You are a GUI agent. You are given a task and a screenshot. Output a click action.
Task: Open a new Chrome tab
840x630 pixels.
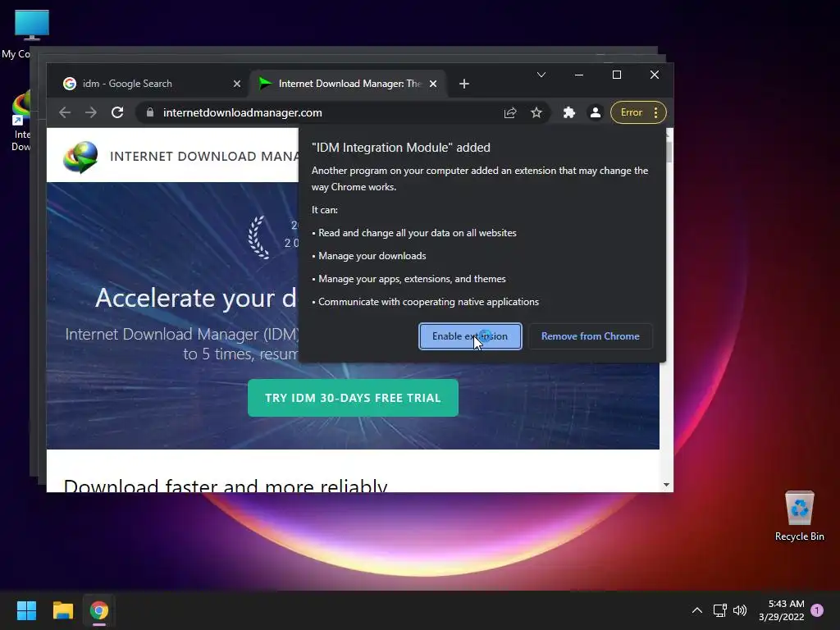point(464,84)
